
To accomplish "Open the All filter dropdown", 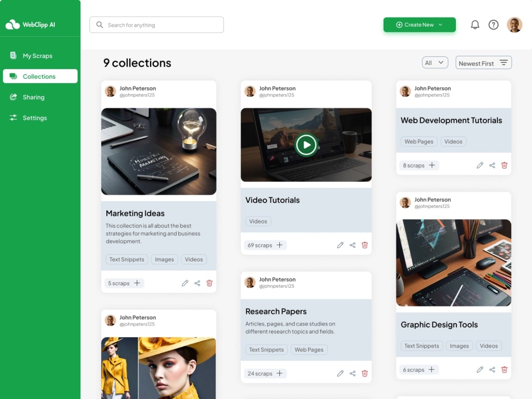I will (x=435, y=63).
